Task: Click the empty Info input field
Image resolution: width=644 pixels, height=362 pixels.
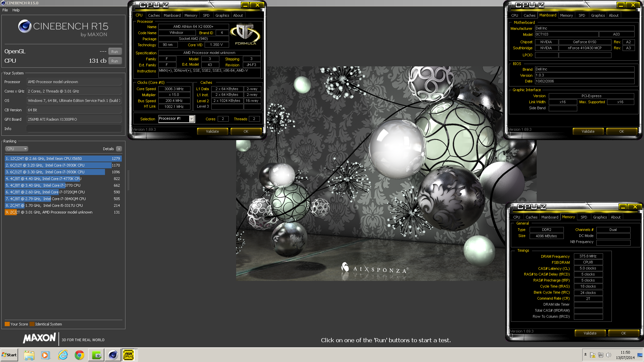Action: pyautogui.click(x=74, y=129)
